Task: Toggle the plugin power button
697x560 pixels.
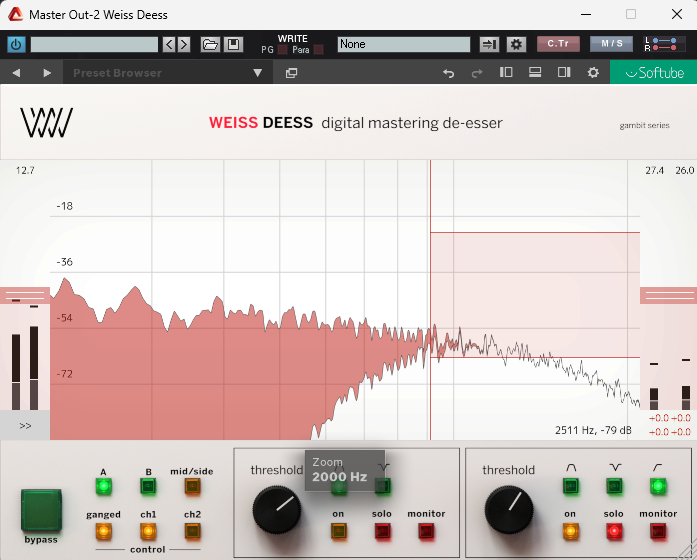Action: (x=16, y=44)
